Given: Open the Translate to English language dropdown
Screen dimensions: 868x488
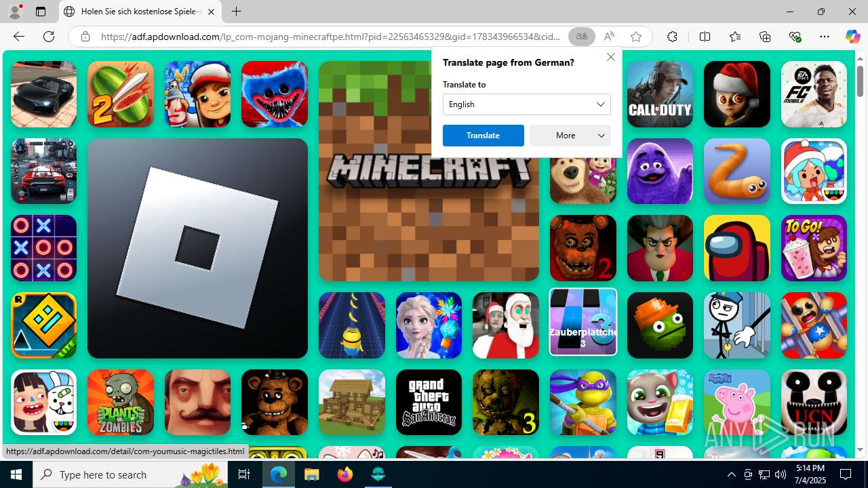Looking at the screenshot, I should 527,104.
